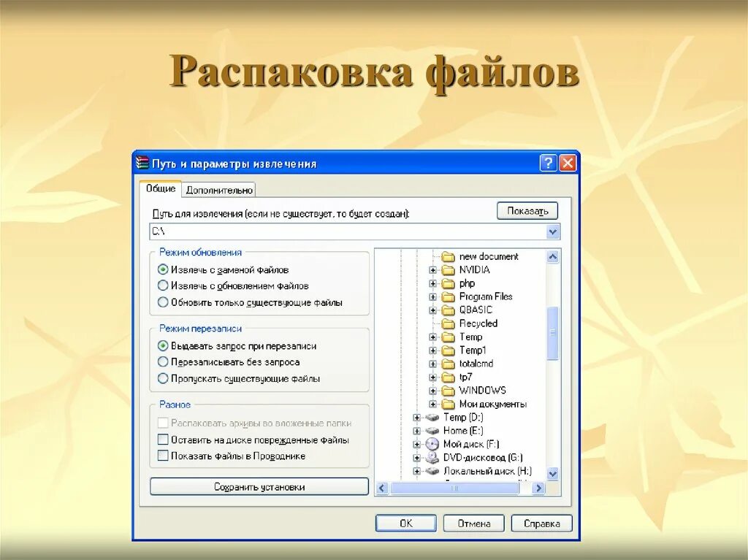The width and height of the screenshot is (748, 560).
Task: Choose Обновить только существующие файлы option
Action: coord(163,302)
